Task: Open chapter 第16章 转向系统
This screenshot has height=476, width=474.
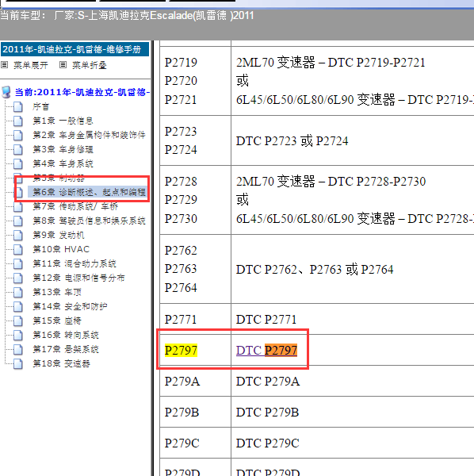Action: [66, 335]
